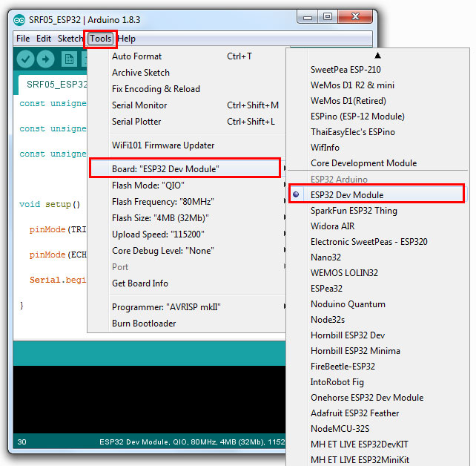The height and width of the screenshot is (466, 476).
Task: Select Nano32 board
Action: [x=377, y=257]
